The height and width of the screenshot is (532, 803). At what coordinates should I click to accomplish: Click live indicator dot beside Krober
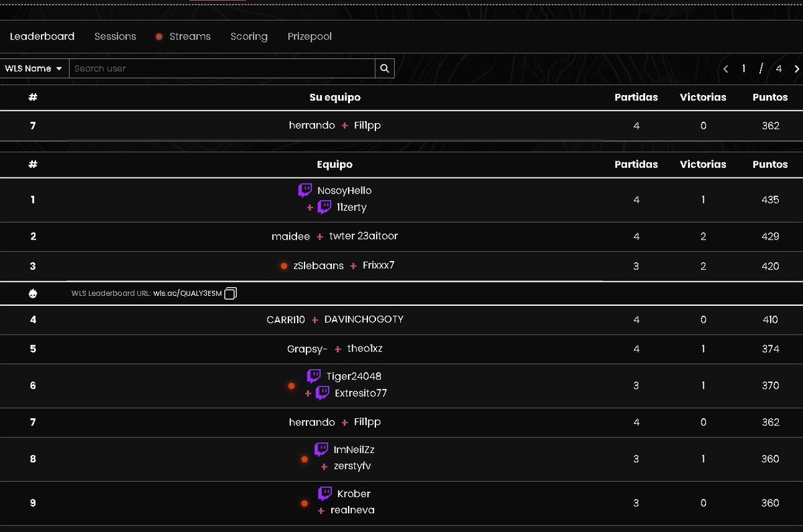(304, 503)
